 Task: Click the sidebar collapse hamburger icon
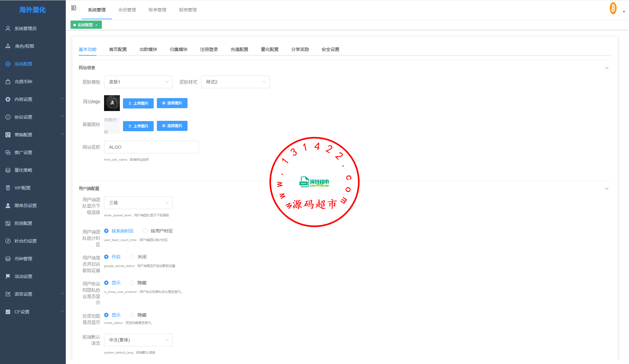pos(74,8)
